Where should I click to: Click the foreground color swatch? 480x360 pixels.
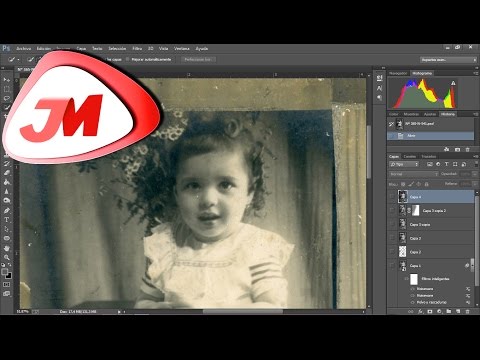pyautogui.click(x=5, y=272)
